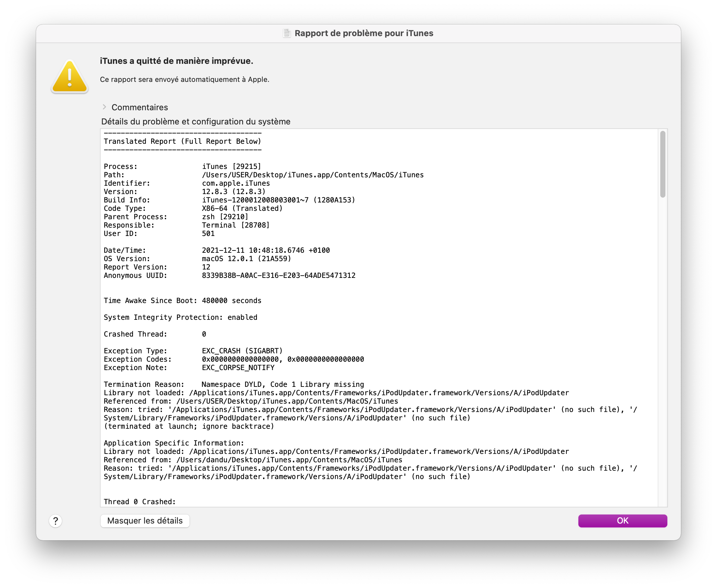Click the Exception Codes value
717x588 pixels.
(283, 359)
